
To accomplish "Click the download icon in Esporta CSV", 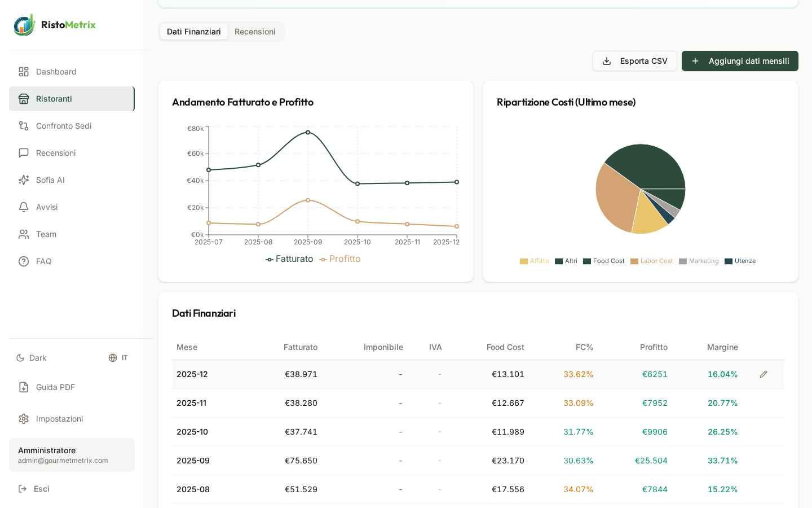I will click(x=607, y=61).
